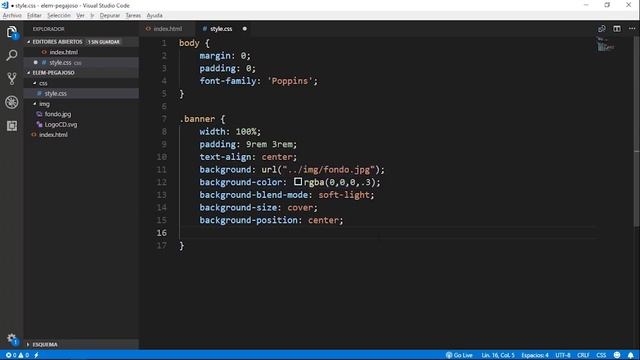The height and width of the screenshot is (360, 640).
Task: Open feedback smiley in status bar
Action: pyautogui.click(x=617, y=355)
